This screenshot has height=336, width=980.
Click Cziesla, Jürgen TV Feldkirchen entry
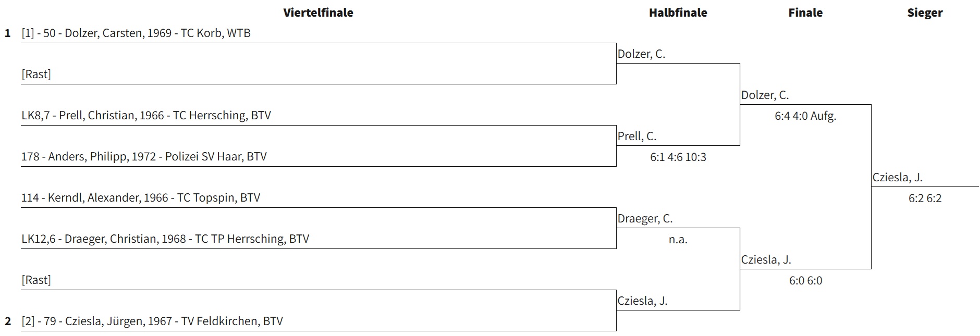(152, 321)
